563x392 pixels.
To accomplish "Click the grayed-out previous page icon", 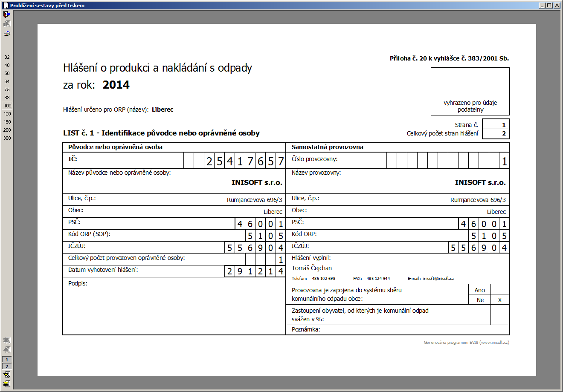I will (x=6, y=349).
